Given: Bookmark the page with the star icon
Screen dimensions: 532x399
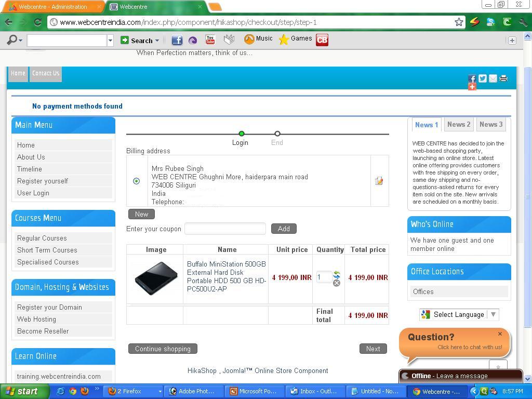Looking at the screenshot, I should [459, 22].
